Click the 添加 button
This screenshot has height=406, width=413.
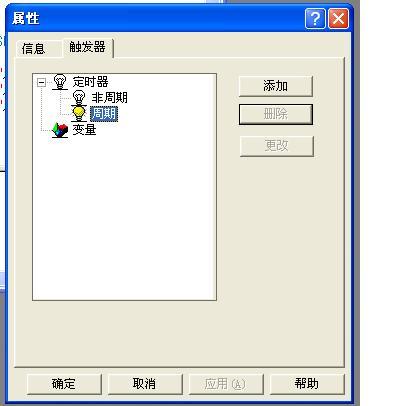click(x=276, y=86)
